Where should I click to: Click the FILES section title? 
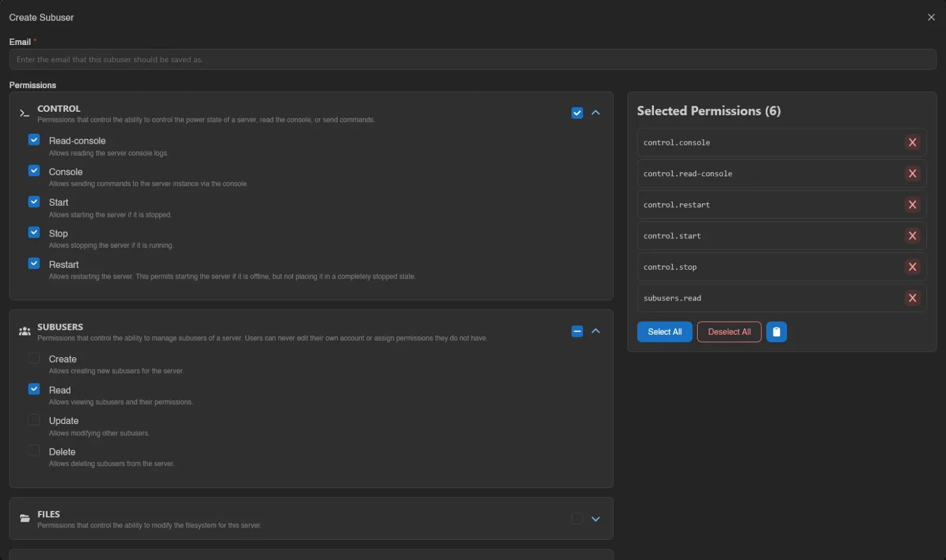click(48, 514)
